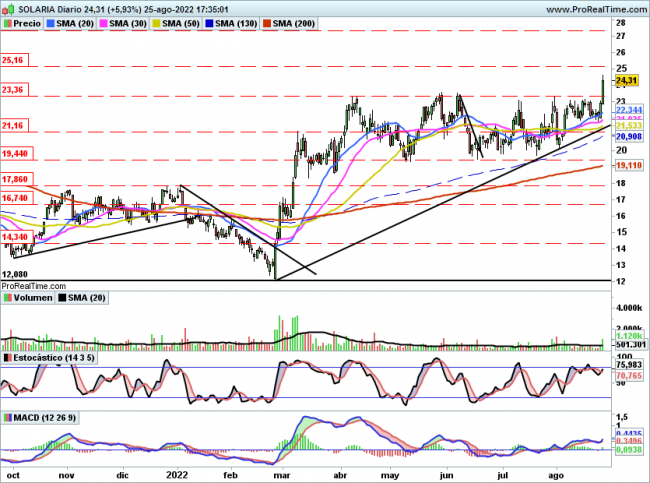The height and width of the screenshot is (483, 650).
Task: Click the Volumen indicator legend icon
Action: [8, 297]
